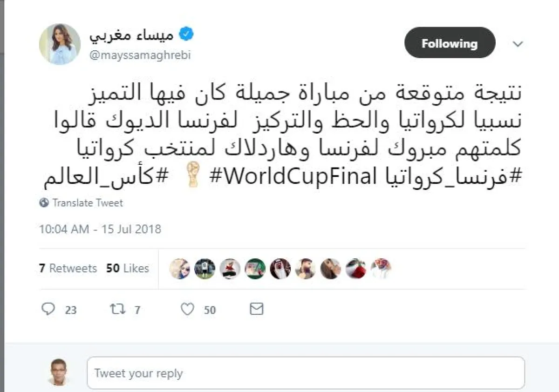This screenshot has width=559, height=392.
Task: Open the @mayssamaghrebi handle
Action: click(140, 55)
